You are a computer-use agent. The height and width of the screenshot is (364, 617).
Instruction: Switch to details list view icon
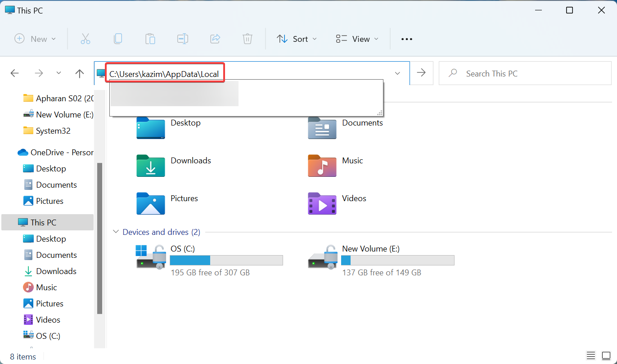point(591,355)
